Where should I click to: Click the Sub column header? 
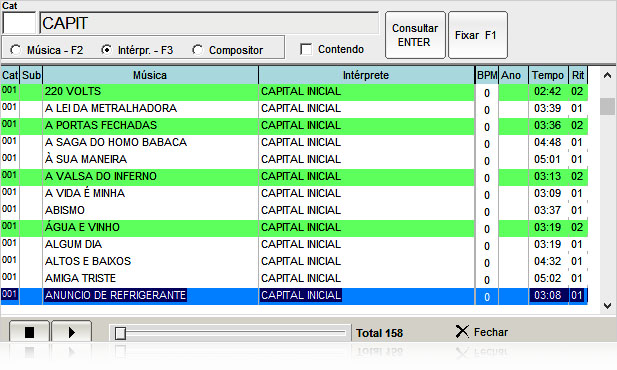pos(31,75)
